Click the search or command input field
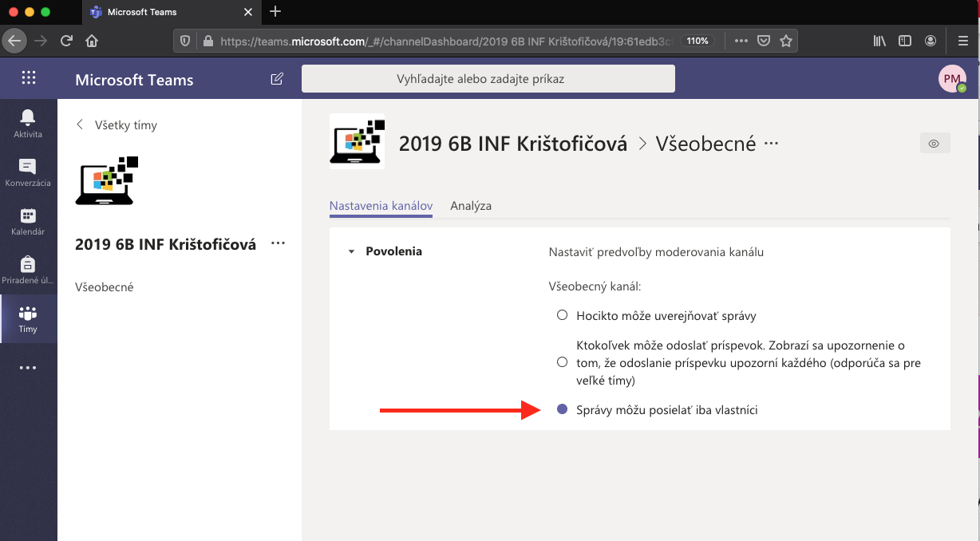Viewport: 980px width, 541px height. (x=488, y=79)
